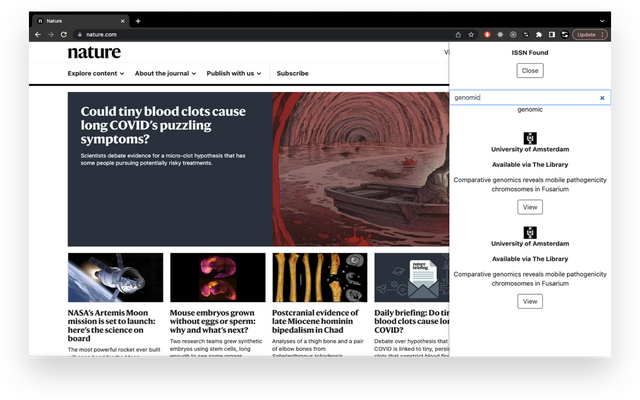This screenshot has width=640, height=400.
Task: Click the mouse embryos thumbnail image
Action: point(218,278)
